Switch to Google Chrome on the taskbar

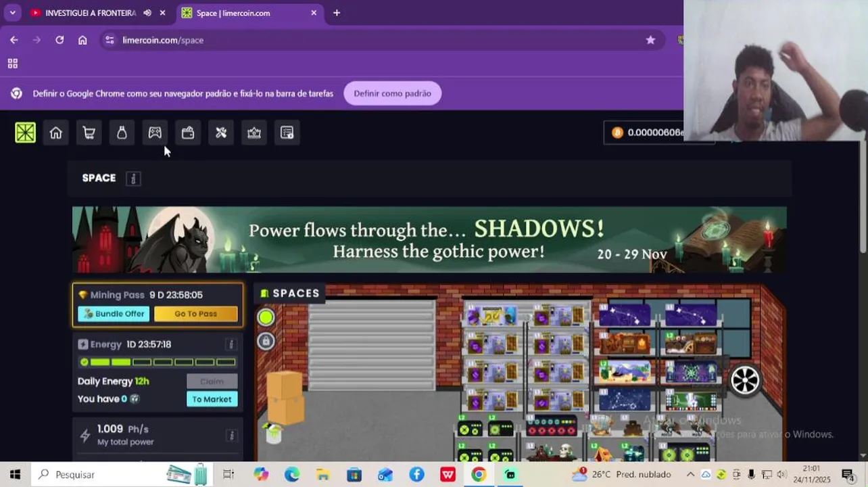click(x=479, y=474)
